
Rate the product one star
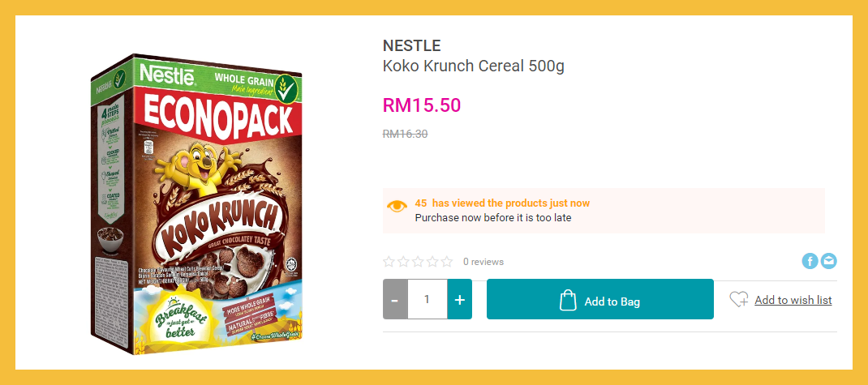(389, 262)
